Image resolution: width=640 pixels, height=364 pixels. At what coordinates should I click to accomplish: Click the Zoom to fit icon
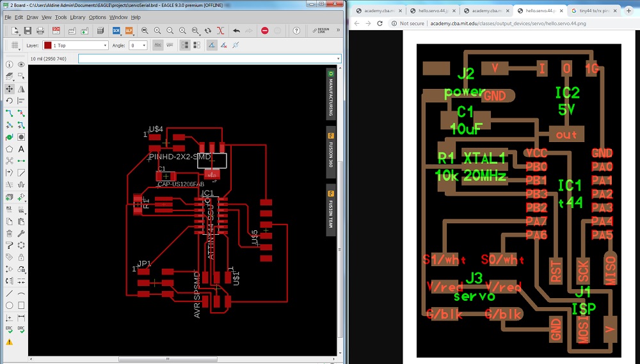point(145,31)
